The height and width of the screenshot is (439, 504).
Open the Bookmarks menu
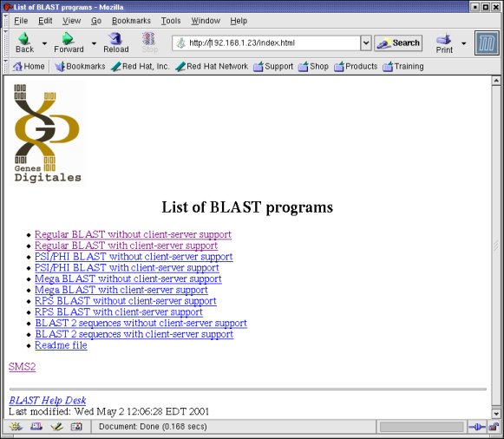pyautogui.click(x=131, y=21)
